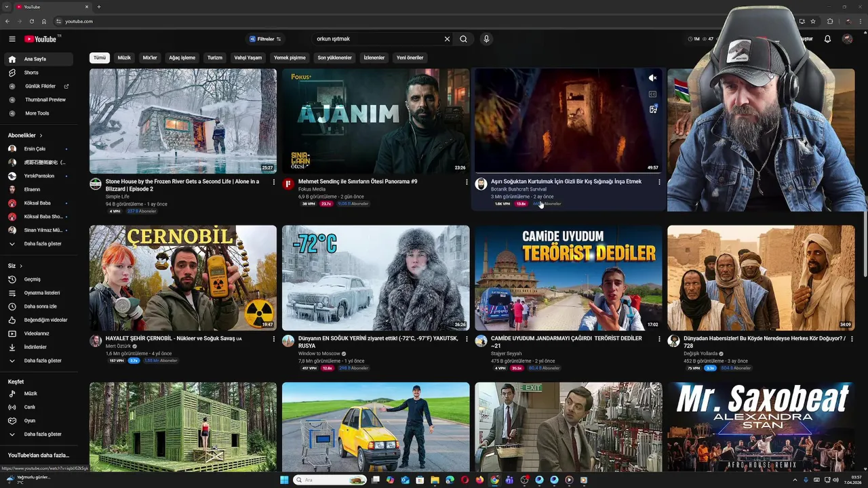
Task: Open Geçmiş watch history
Action: 37,279
